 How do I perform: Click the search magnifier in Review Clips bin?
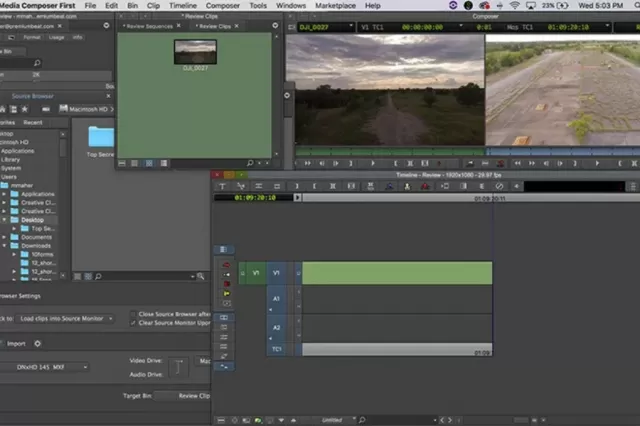(250, 163)
